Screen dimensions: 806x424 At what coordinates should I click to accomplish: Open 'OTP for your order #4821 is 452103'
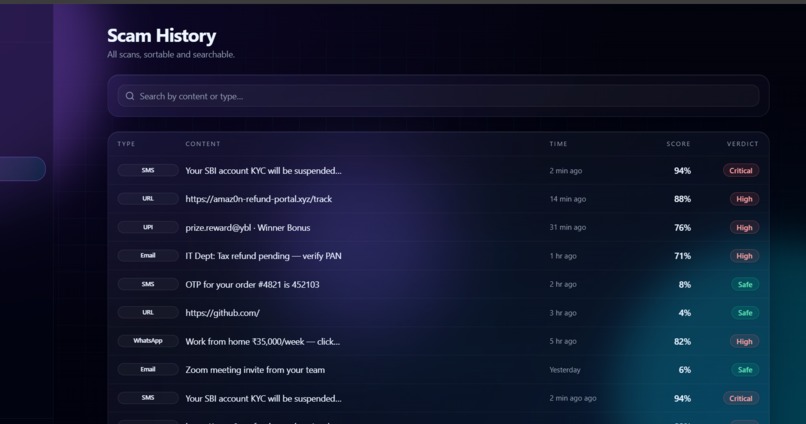click(x=252, y=284)
